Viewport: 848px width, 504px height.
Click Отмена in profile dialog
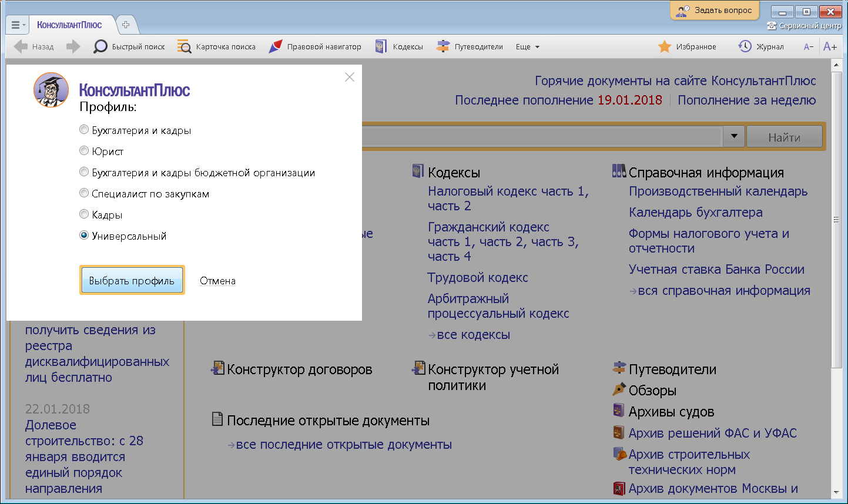(217, 281)
